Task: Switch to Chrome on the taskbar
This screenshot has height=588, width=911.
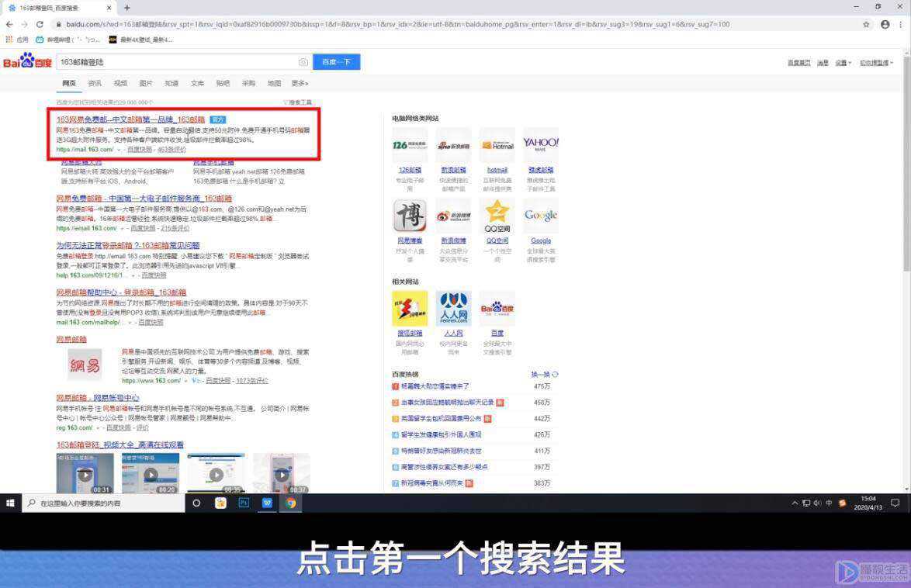Action: coord(290,503)
